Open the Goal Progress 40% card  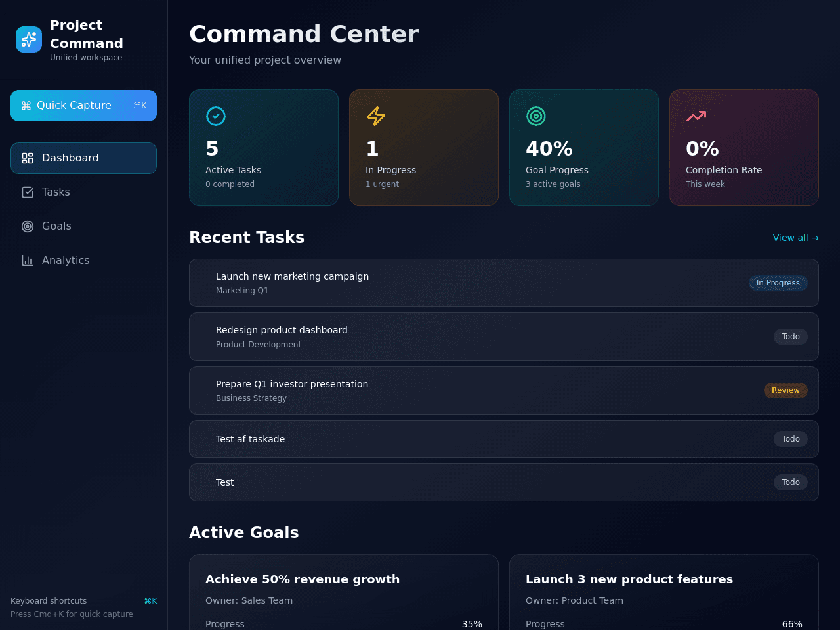coord(584,148)
